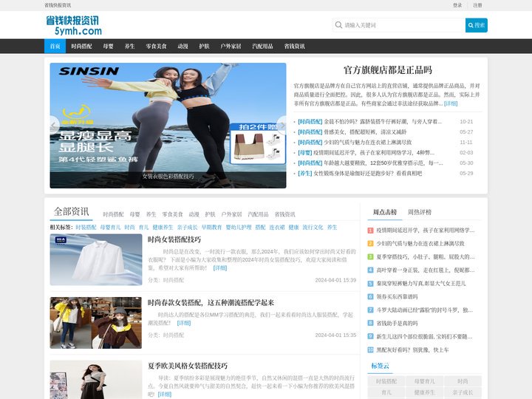This screenshot has height=399, width=532.
Task: Open white shirt thumbnail of 时尚女装搭配技巧
Action: pos(96,259)
